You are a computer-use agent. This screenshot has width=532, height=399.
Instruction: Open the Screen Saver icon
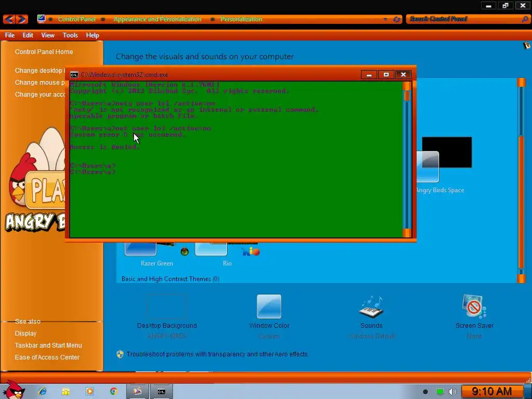coord(474,307)
